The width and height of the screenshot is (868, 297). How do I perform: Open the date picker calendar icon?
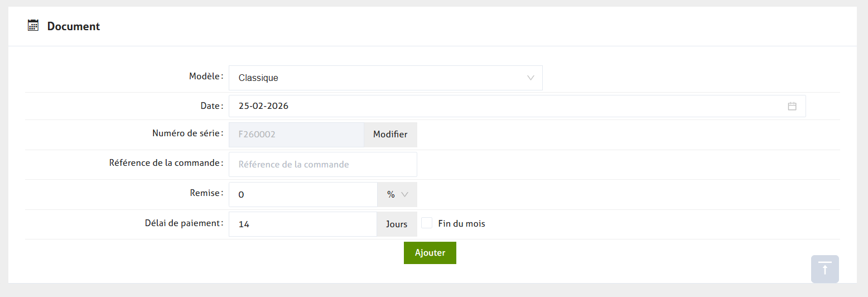click(x=792, y=106)
